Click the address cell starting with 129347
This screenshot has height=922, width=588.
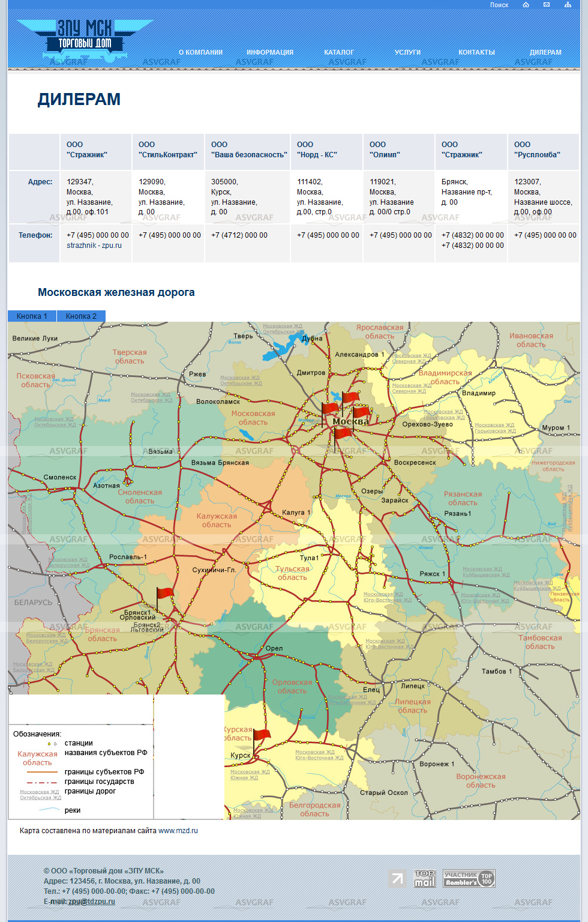pos(95,197)
